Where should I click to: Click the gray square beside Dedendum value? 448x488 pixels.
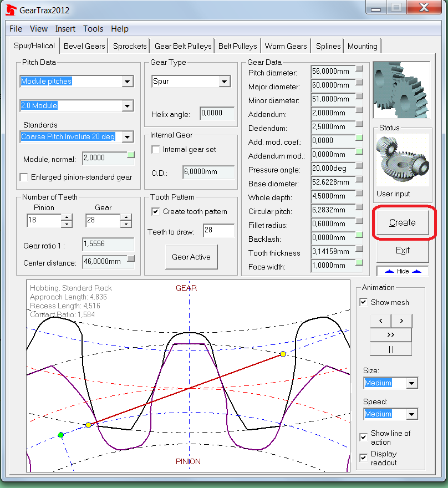[359, 124]
